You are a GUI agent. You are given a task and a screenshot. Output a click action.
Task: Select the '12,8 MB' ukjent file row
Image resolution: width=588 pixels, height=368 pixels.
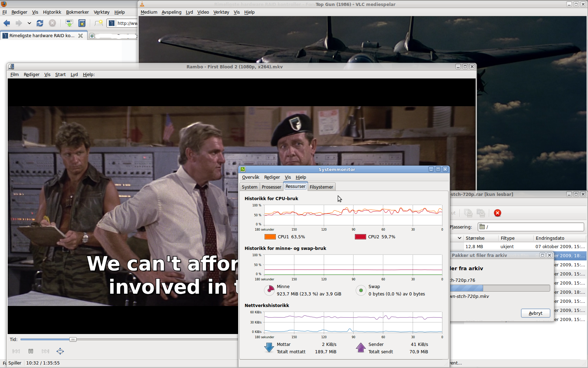pyautogui.click(x=519, y=246)
